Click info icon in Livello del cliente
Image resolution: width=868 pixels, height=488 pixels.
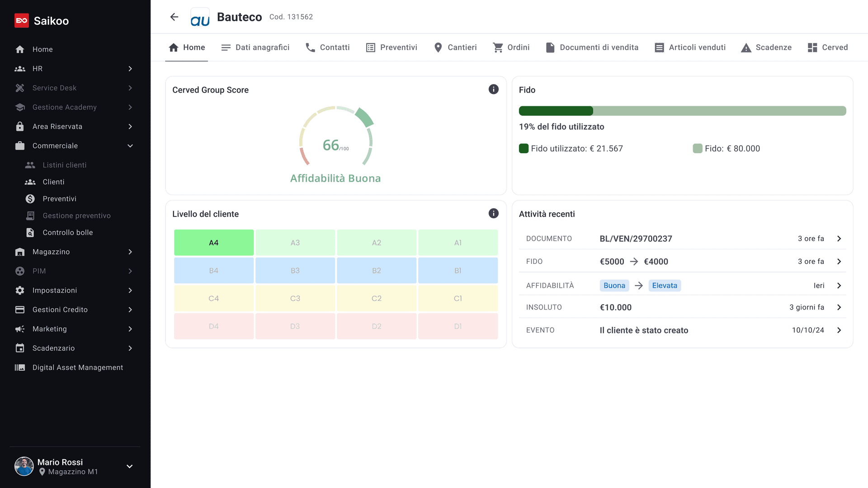(x=493, y=214)
